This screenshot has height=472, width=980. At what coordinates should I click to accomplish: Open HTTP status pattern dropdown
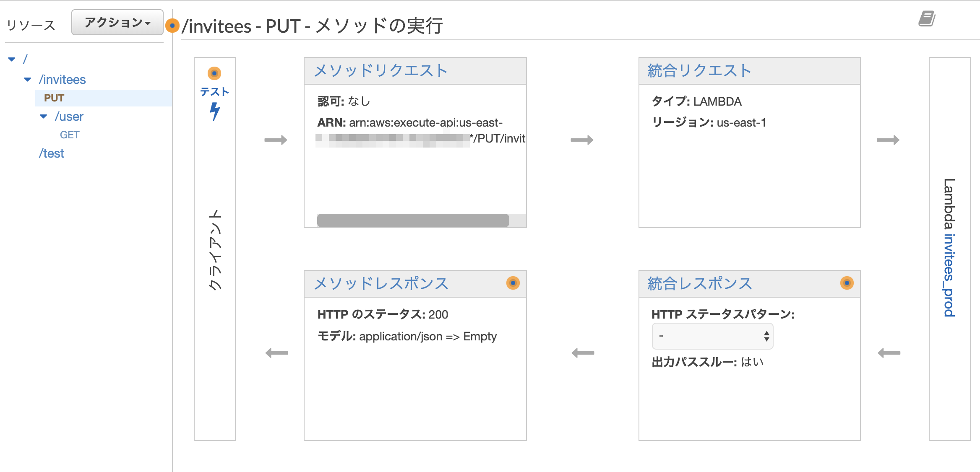712,336
